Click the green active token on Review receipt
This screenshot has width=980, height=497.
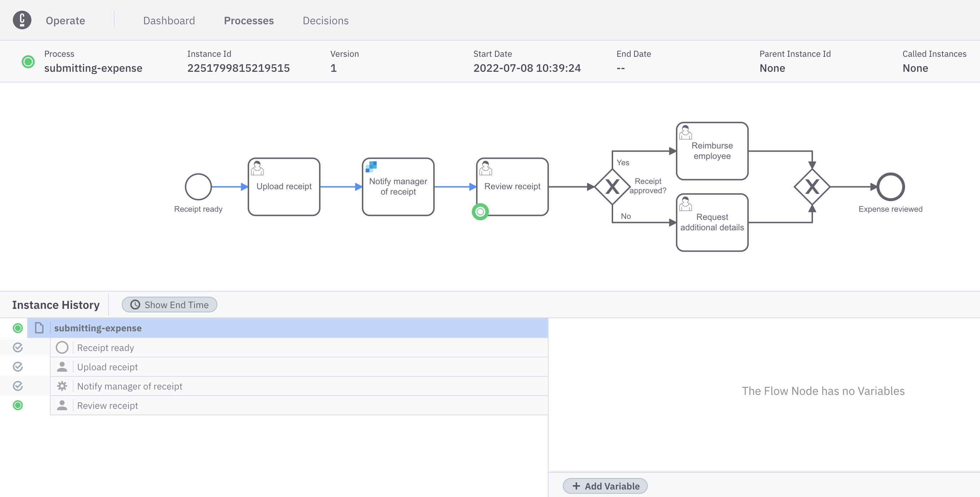[480, 212]
